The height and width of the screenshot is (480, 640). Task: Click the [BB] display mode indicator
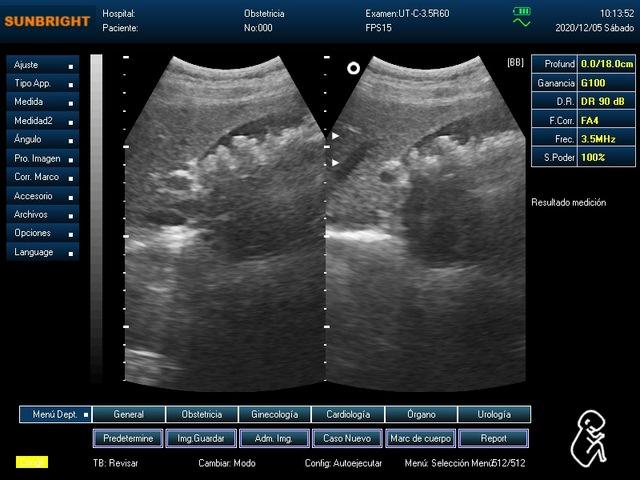pos(515,62)
